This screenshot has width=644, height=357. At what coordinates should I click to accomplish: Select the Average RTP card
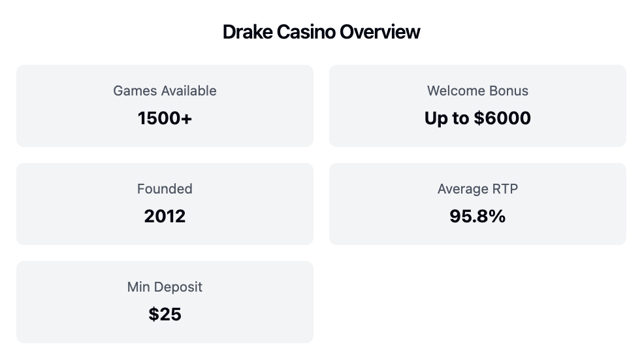(x=477, y=204)
